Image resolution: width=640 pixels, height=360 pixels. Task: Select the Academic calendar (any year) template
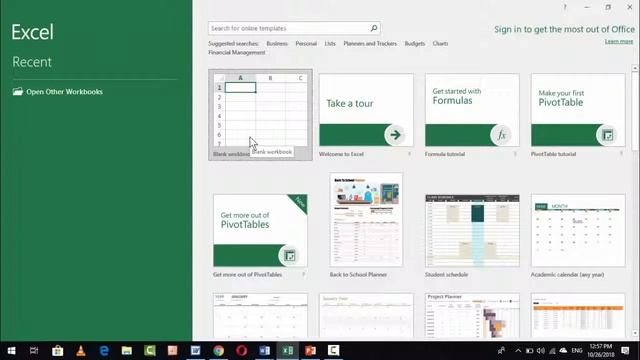pyautogui.click(x=578, y=231)
